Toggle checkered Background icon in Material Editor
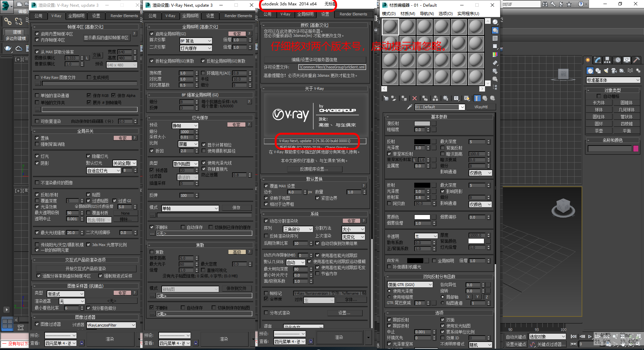Viewport: 644px width, 350px height. coord(495,38)
